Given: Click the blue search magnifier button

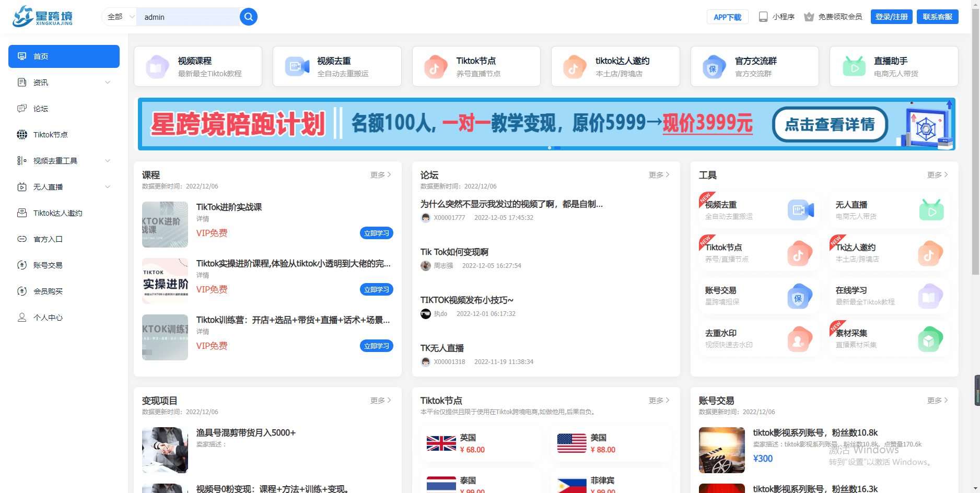Looking at the screenshot, I should point(249,17).
